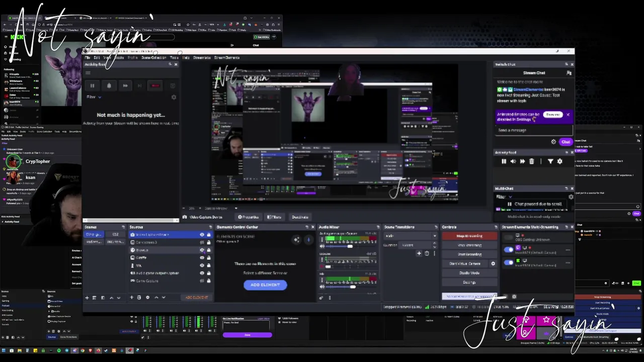Move source up in Sources panel
Image resolution: width=644 pixels, height=362 pixels.
click(156, 298)
